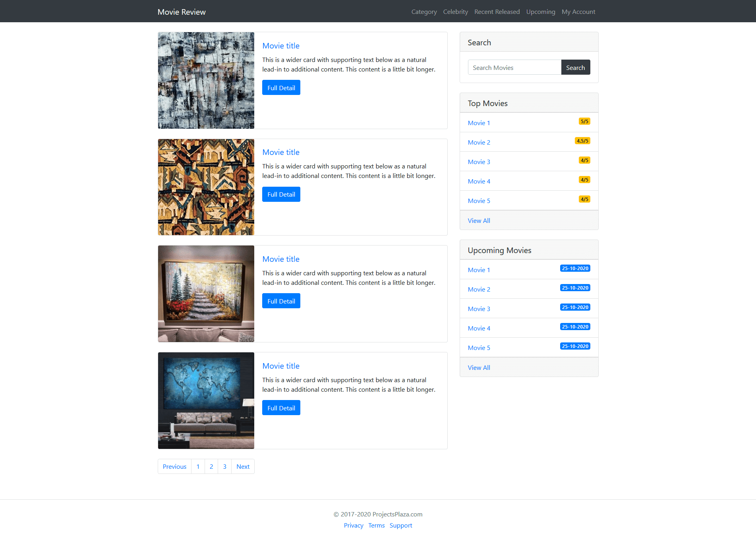
Task: Click the world map painting thumbnail
Action: click(x=206, y=400)
